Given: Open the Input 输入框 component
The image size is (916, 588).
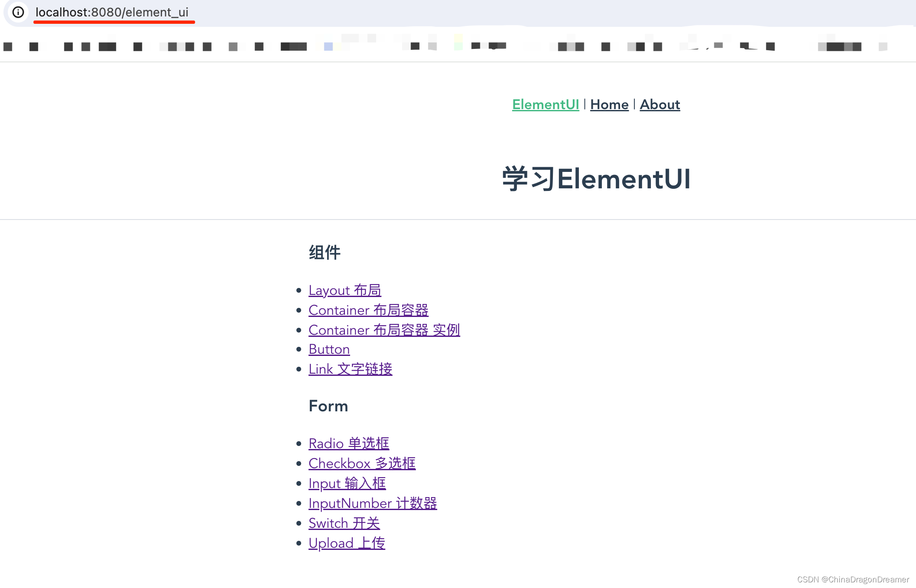Looking at the screenshot, I should click(x=344, y=482).
